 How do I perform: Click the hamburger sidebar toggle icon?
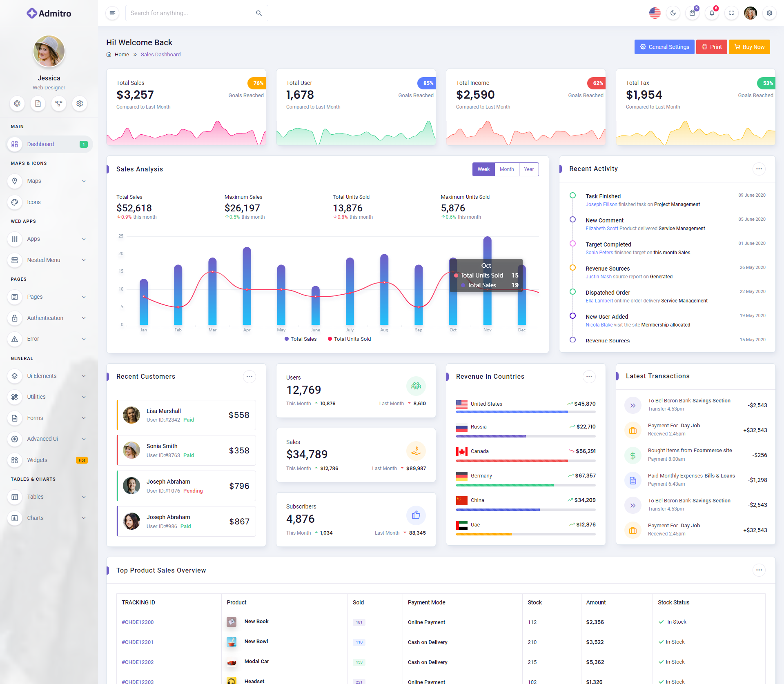coord(112,13)
